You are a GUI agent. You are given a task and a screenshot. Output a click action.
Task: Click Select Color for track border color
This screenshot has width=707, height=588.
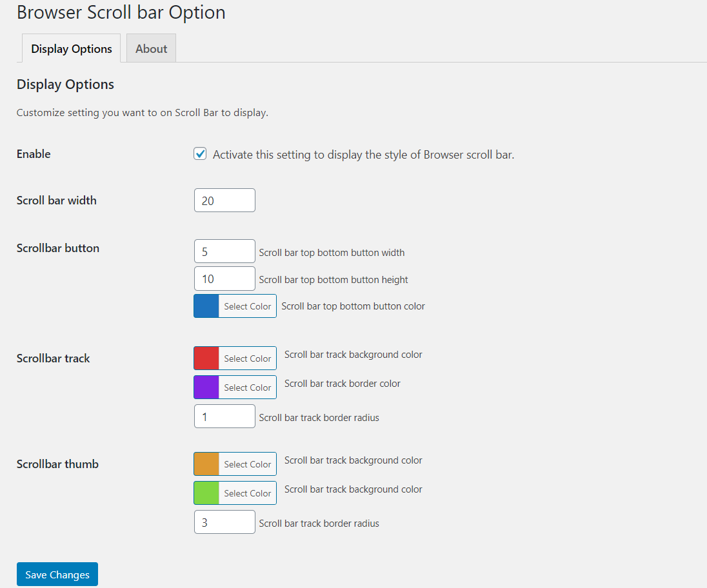pos(248,387)
